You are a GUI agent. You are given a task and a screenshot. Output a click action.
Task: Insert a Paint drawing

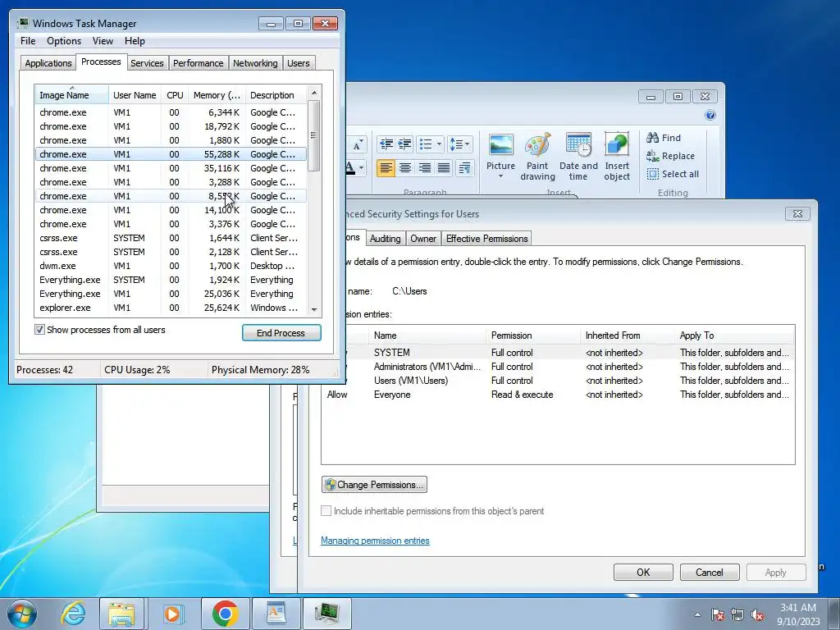(537, 157)
